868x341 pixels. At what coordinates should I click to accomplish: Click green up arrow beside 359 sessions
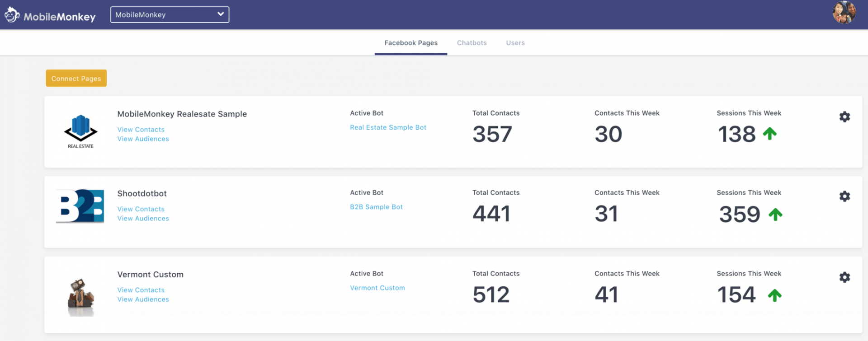point(775,215)
